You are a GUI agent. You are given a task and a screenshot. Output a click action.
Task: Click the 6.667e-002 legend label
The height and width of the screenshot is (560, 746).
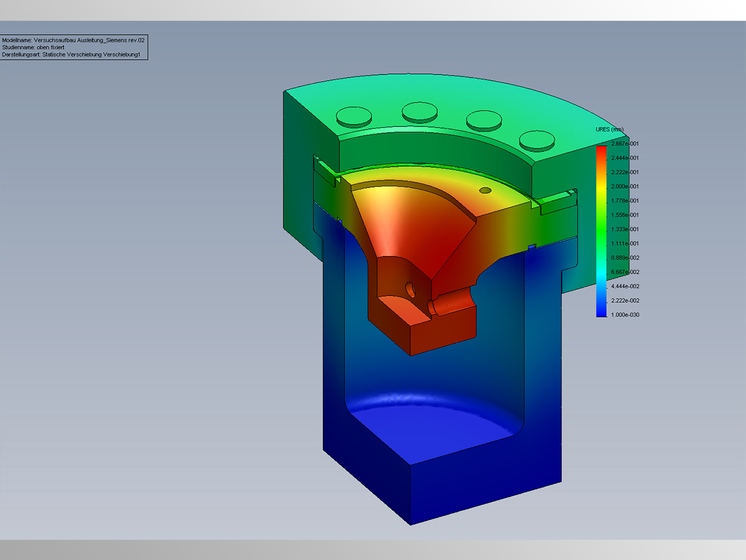625,272
